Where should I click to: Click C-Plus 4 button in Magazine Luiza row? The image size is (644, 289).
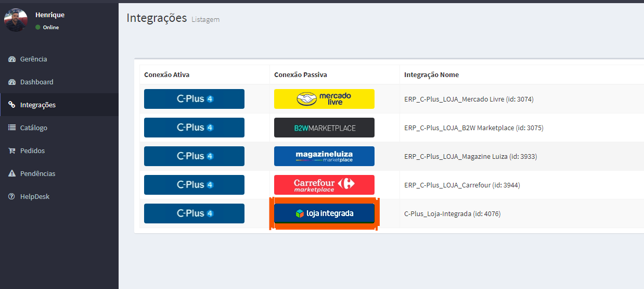(194, 156)
